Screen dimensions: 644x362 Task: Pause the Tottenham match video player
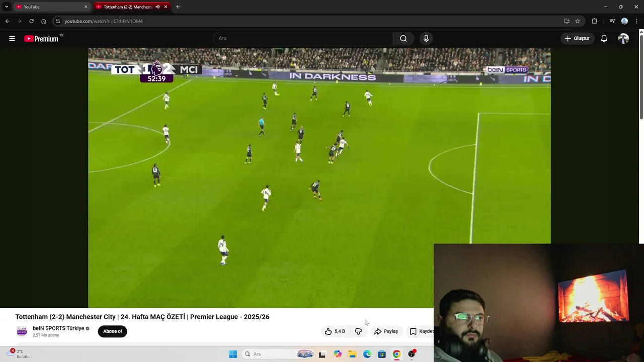pyautogui.click(x=319, y=177)
